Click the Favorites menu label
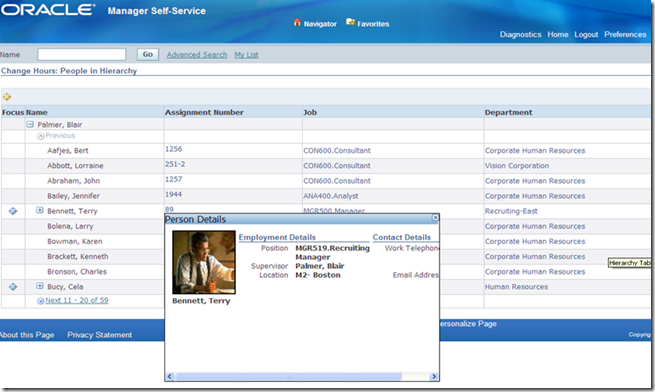 click(373, 24)
